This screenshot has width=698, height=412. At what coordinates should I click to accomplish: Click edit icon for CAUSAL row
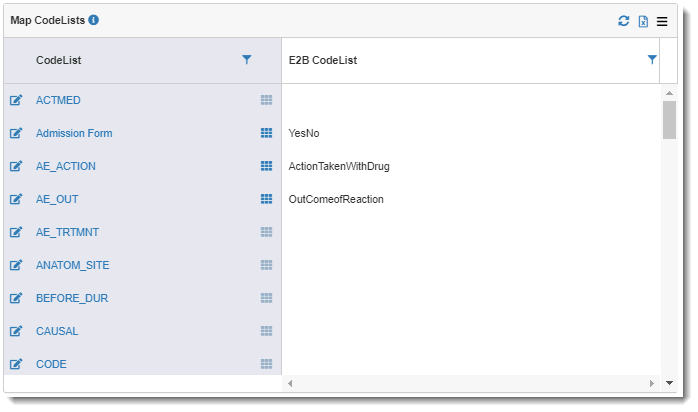pyautogui.click(x=16, y=331)
